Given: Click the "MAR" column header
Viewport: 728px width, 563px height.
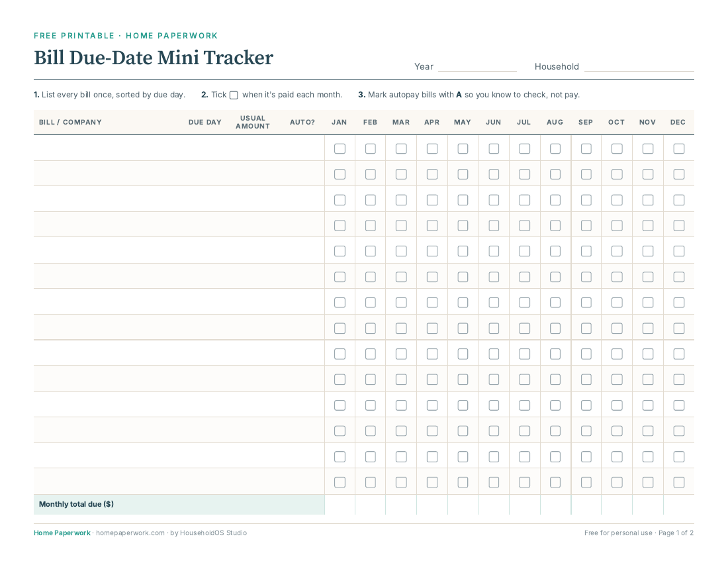Looking at the screenshot, I should pyautogui.click(x=401, y=122).
